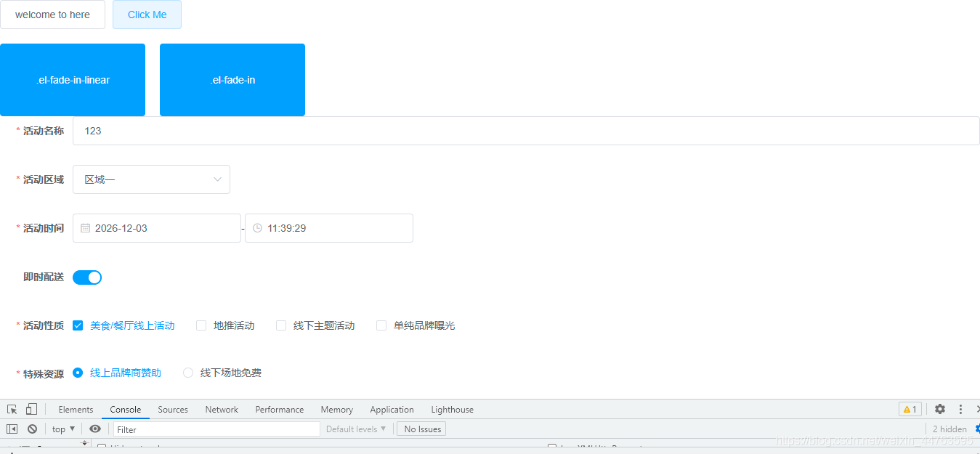This screenshot has height=454, width=980.
Task: Open the Performance tab
Action: coord(280,409)
